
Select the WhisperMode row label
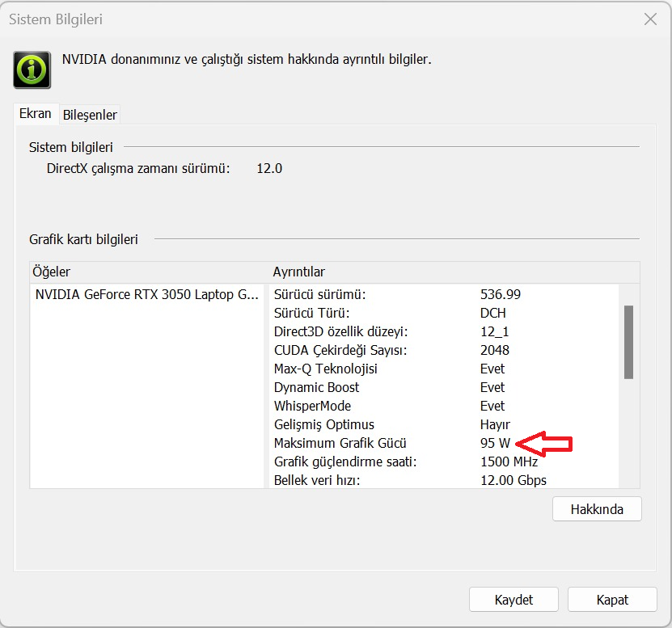(x=312, y=406)
